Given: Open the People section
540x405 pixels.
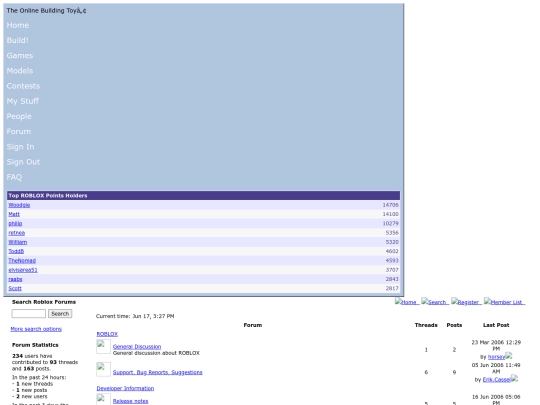Looking at the screenshot, I should click(x=19, y=116).
